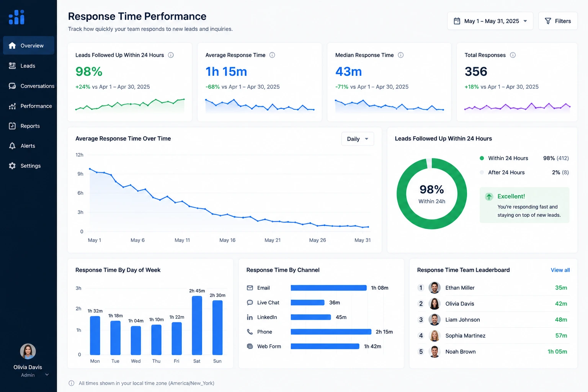This screenshot has width=588, height=392.
Task: Click the Sat 2h 45m bar
Action: click(x=197, y=325)
